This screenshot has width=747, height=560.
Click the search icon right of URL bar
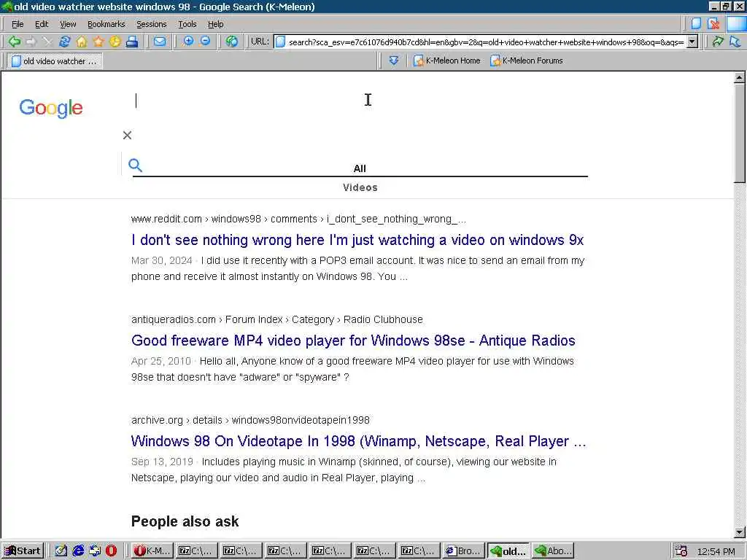[x=735, y=42]
